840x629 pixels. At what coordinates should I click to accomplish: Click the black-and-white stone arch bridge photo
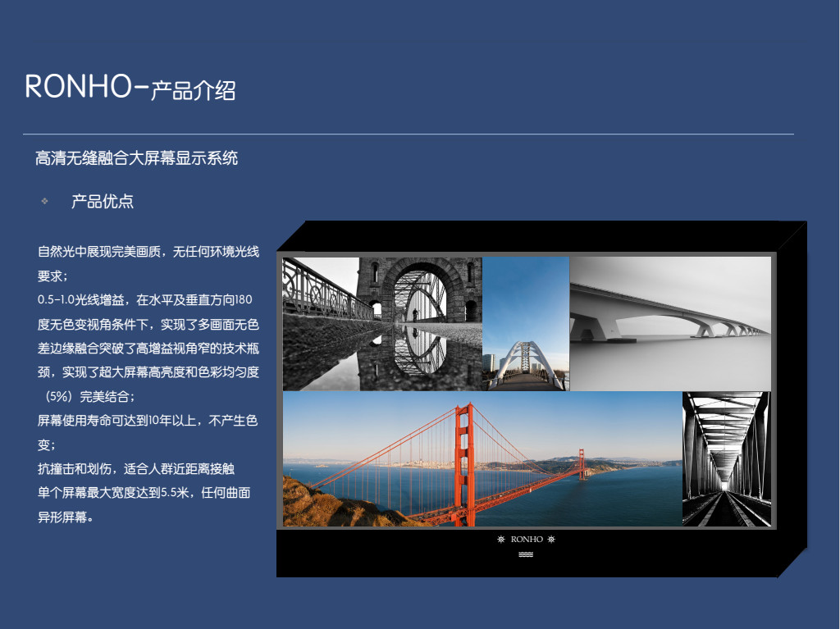[x=381, y=323]
